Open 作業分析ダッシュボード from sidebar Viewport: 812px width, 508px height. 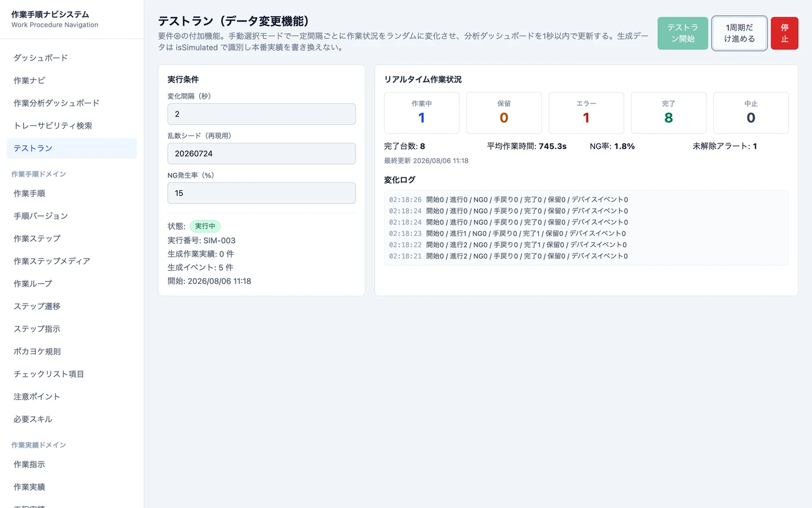(72, 103)
